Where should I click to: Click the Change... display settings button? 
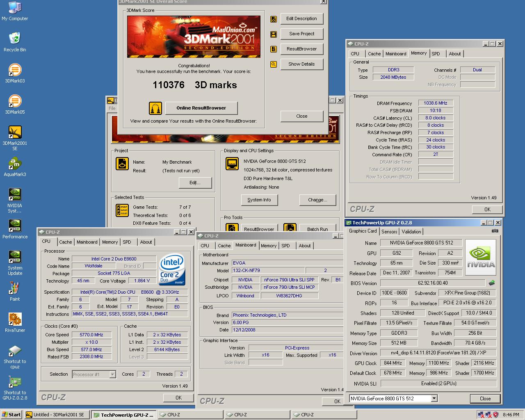(x=317, y=200)
